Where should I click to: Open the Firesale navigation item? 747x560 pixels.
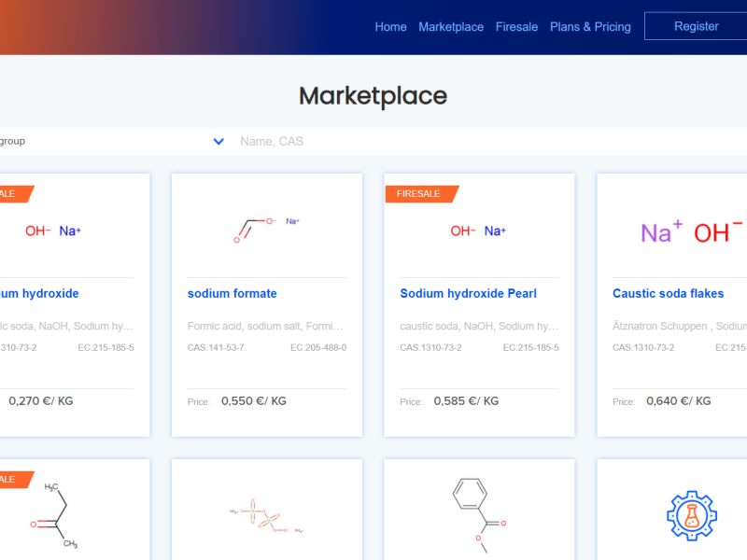(x=516, y=27)
